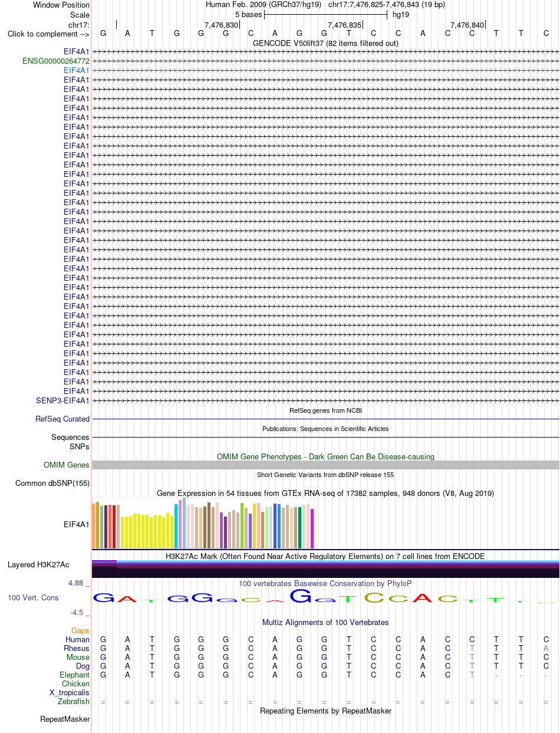The image size is (560, 733).
Task: Open 'Short Genetic Variants from dbSNP release 155' title
Action: [x=325, y=475]
